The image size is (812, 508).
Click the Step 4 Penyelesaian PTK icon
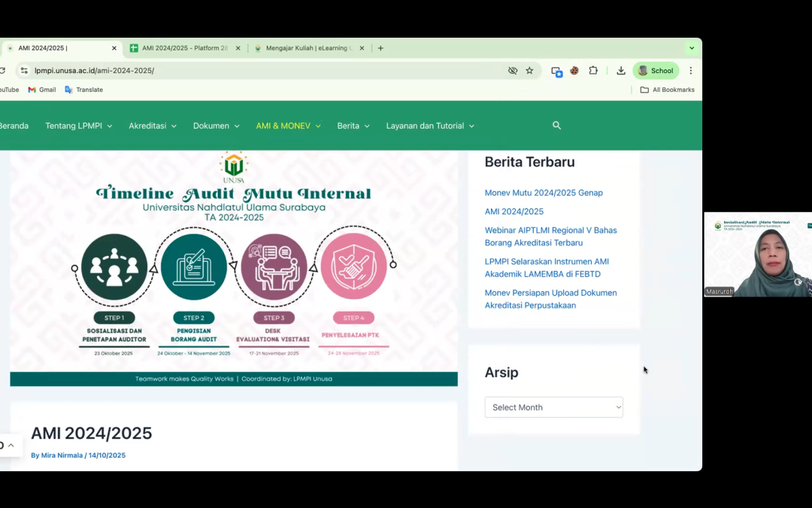coord(353,266)
